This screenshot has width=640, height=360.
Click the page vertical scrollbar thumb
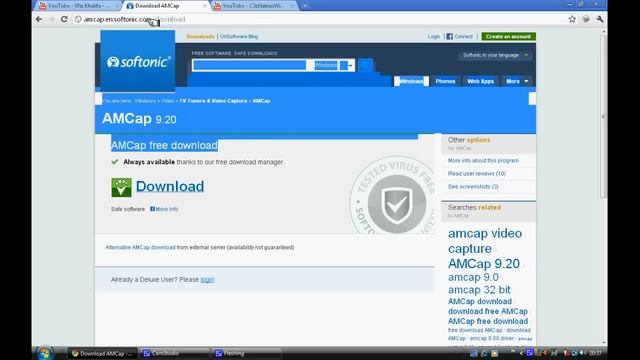[604, 116]
